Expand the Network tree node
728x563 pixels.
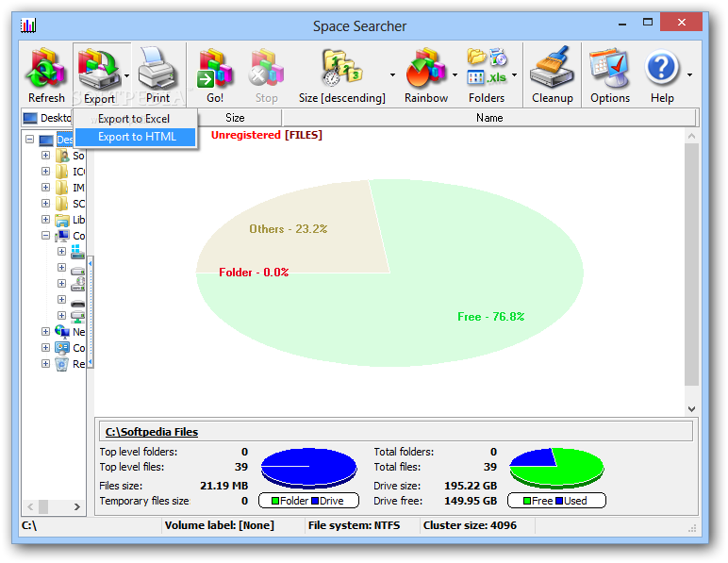[x=45, y=331]
